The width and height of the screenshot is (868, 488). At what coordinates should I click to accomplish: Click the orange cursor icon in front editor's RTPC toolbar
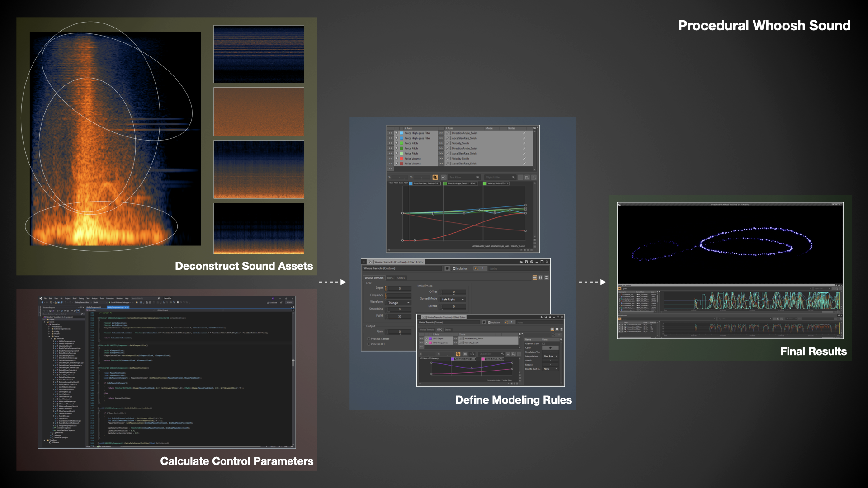pyautogui.click(x=458, y=354)
